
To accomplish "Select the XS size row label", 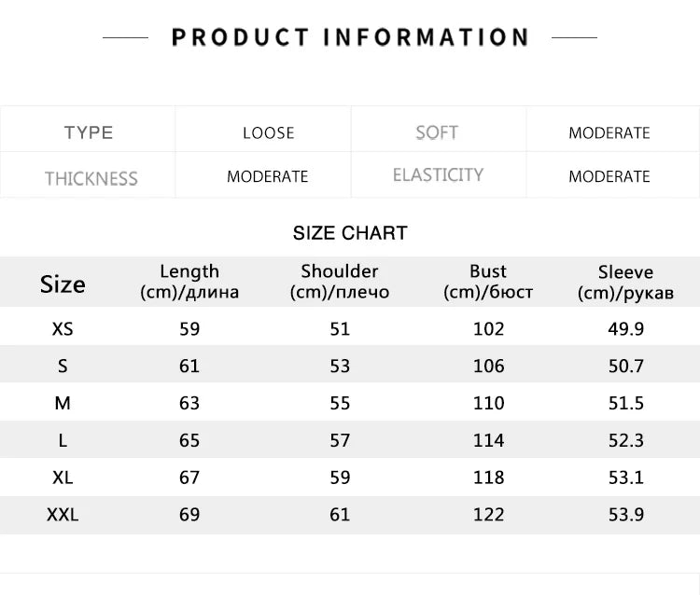I will 63,328.
